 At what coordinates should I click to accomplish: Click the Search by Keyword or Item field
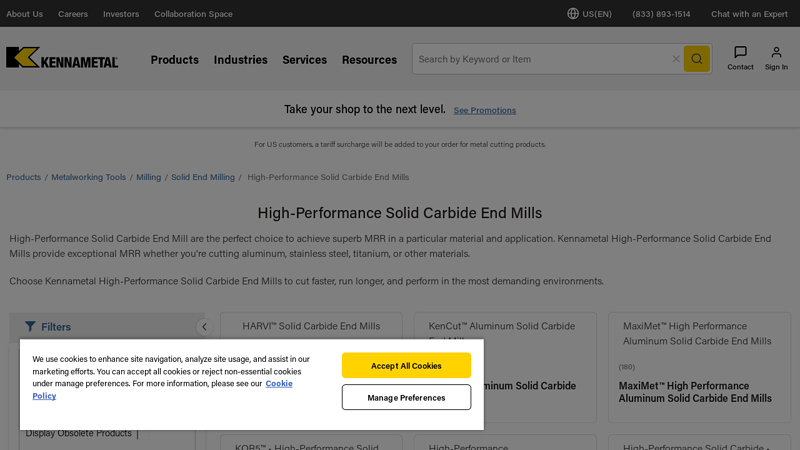540,59
